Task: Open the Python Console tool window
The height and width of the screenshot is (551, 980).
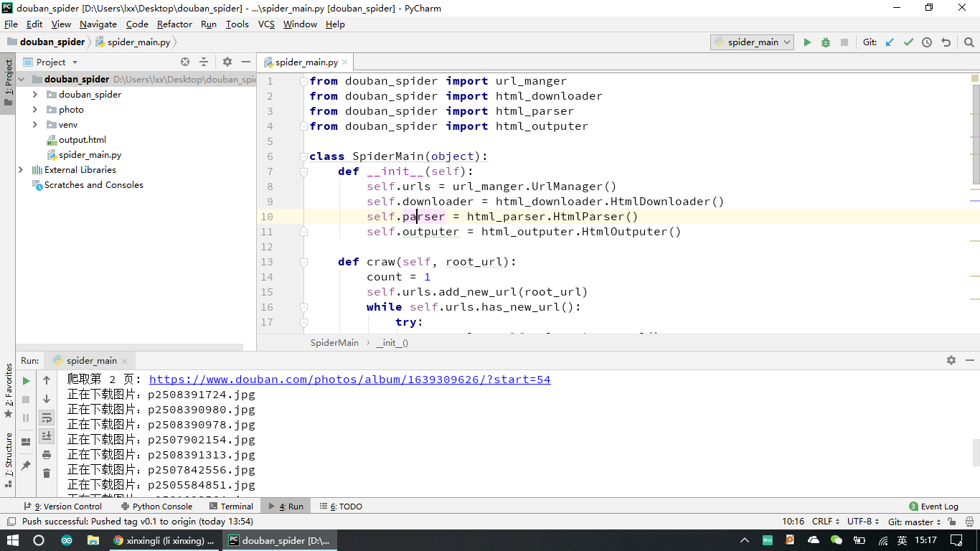Action: coord(157,507)
